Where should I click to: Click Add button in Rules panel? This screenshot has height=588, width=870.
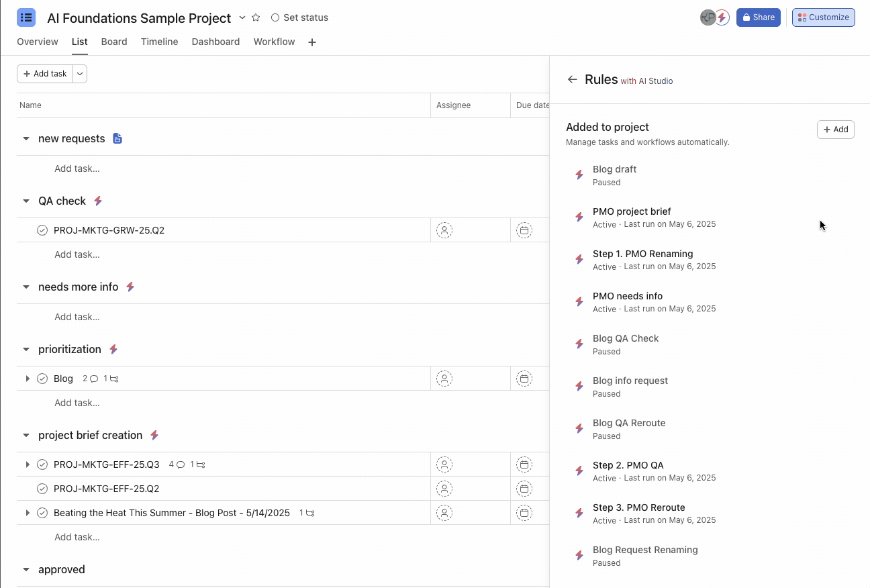835,130
